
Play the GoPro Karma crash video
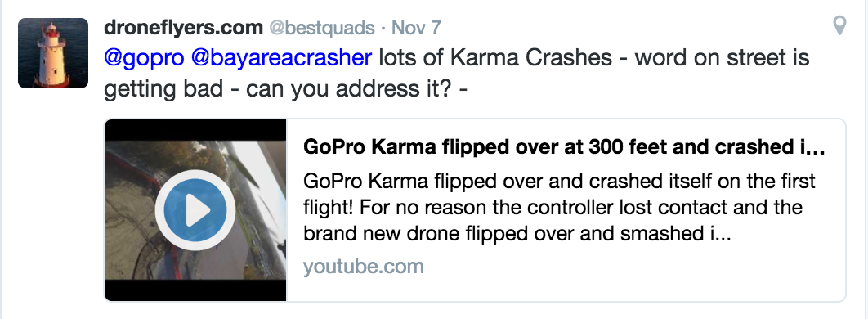[195, 210]
